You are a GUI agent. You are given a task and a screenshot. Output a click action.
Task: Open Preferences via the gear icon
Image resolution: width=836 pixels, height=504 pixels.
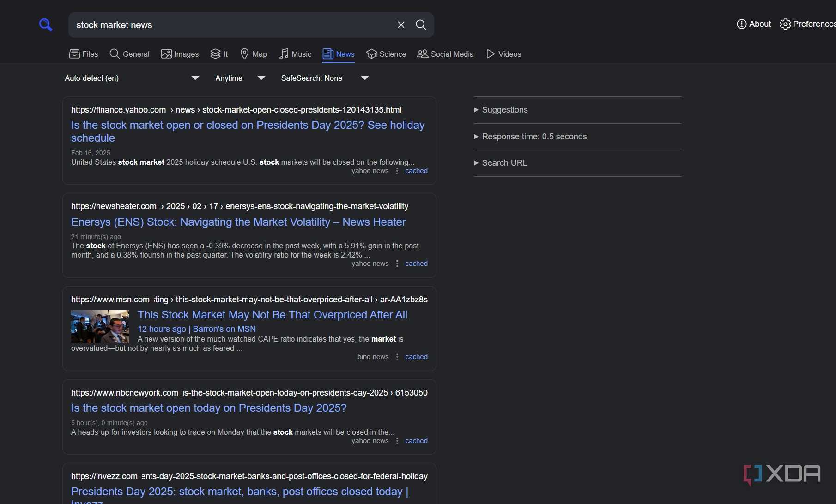click(x=785, y=24)
